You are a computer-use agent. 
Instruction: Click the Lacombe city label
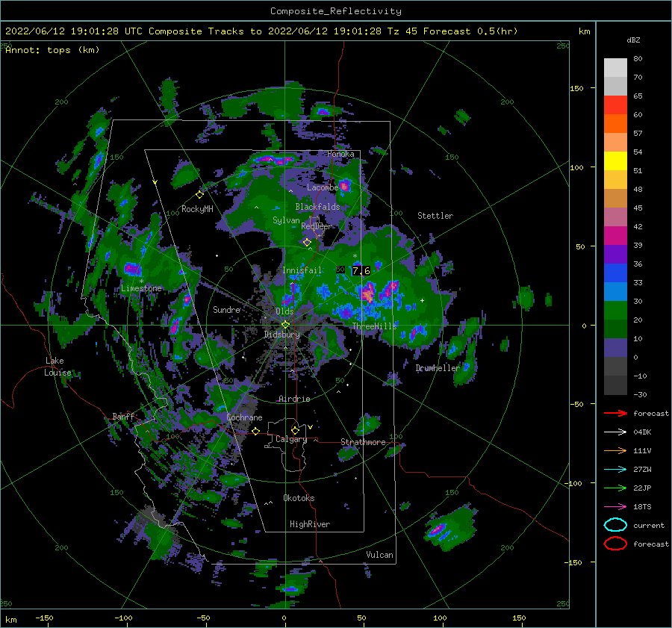point(323,187)
